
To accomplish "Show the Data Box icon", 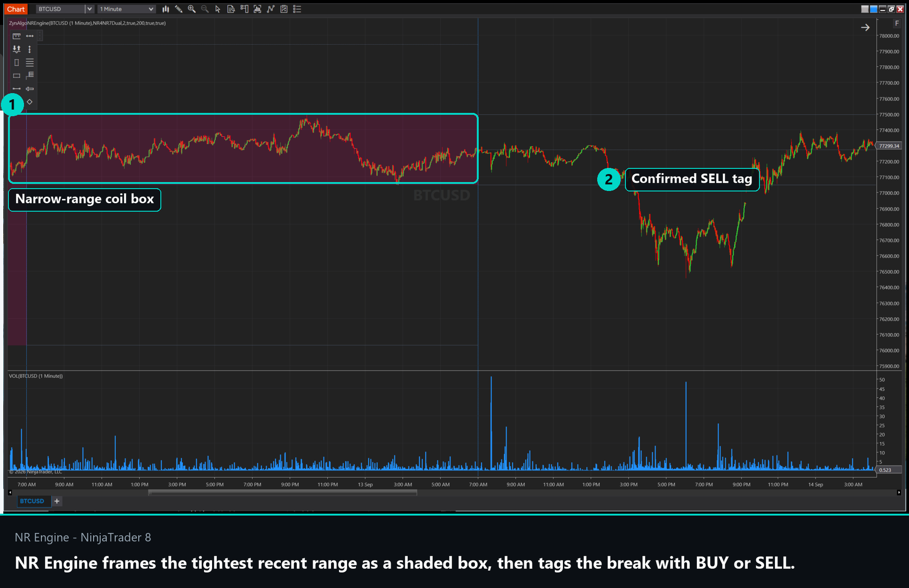I will 231,9.
